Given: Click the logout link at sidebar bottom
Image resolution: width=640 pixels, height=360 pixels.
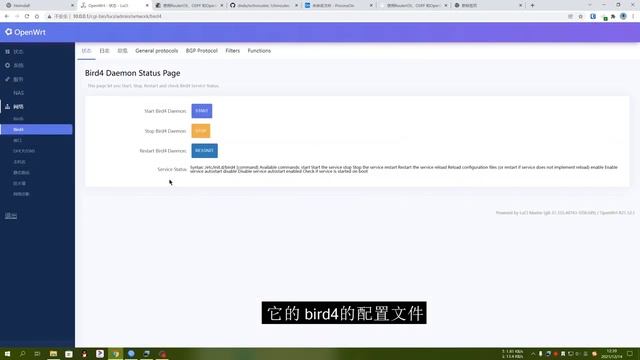Looking at the screenshot, I should pyautogui.click(x=11, y=216).
